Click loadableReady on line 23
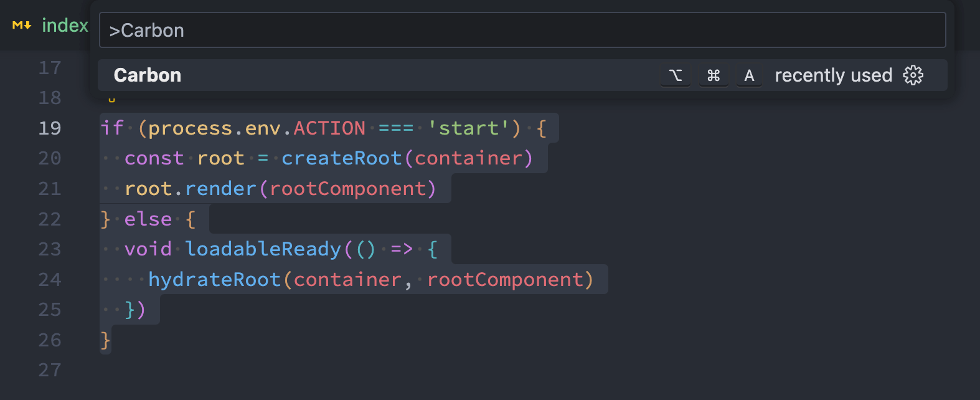Viewport: 980px width, 400px height. pyautogui.click(x=263, y=249)
